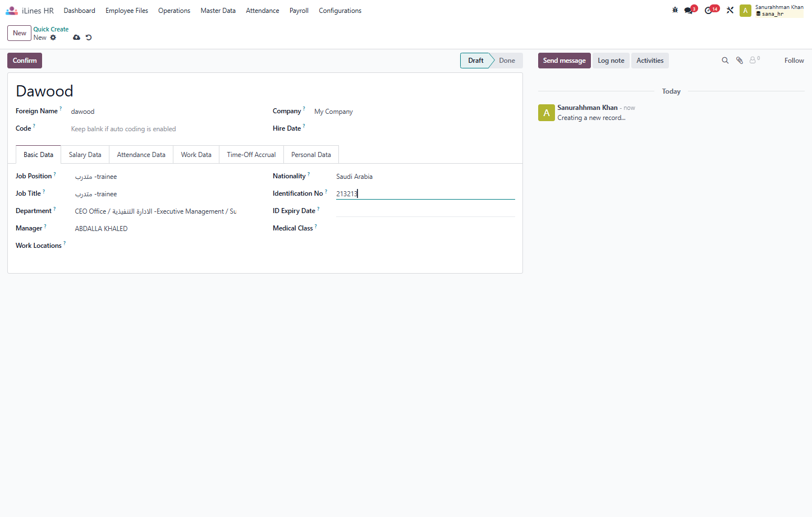
Task: Click the New record button
Action: 20,33
